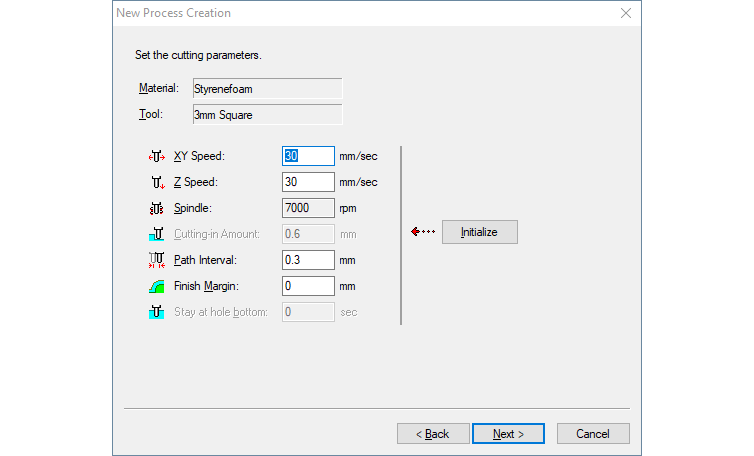Click into the Z Speed field
754x456 pixels.
coord(308,182)
